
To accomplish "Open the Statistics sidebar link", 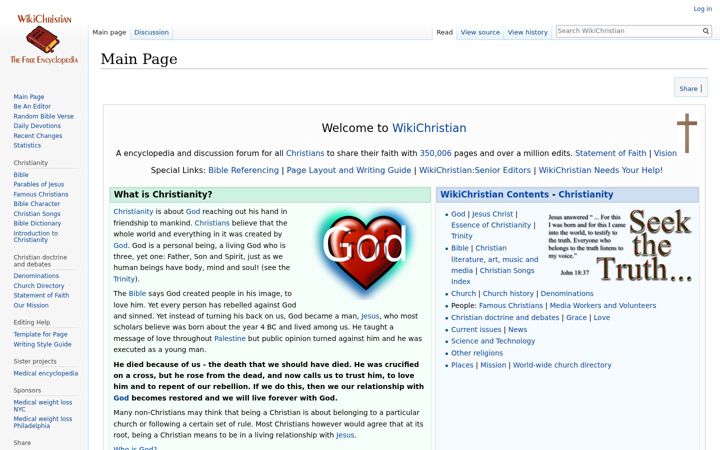I will pyautogui.click(x=27, y=146).
